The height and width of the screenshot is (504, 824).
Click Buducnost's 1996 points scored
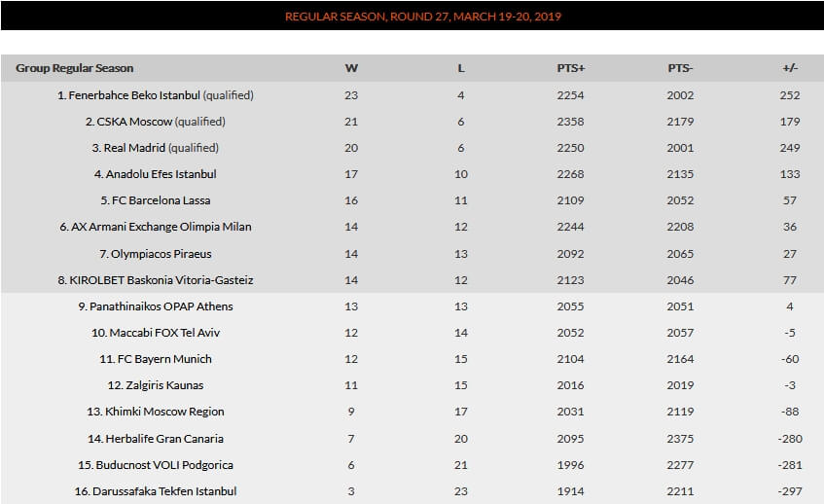pyautogui.click(x=571, y=465)
